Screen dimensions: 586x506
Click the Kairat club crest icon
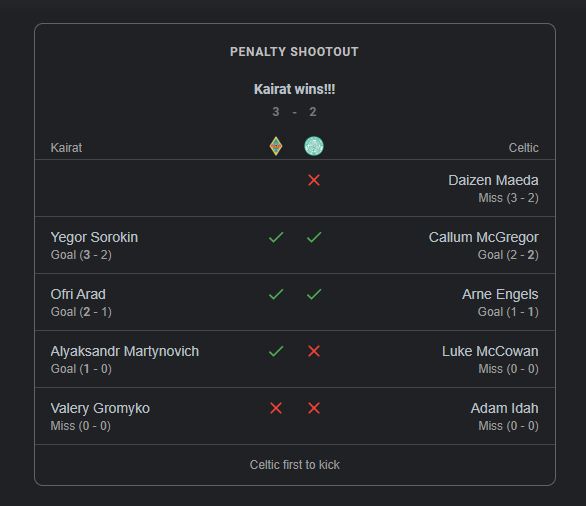[276, 146]
